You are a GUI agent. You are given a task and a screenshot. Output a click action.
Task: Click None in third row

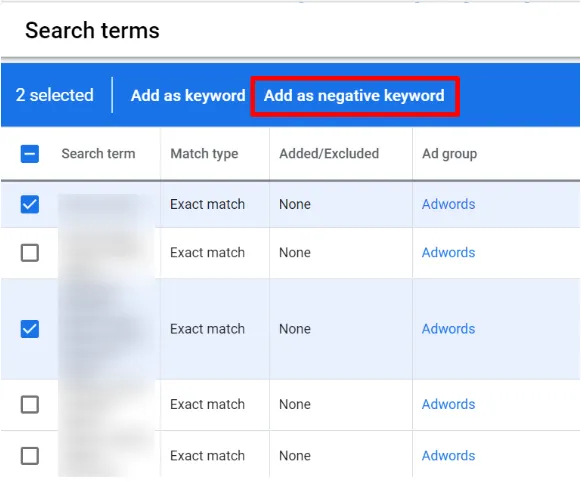295,329
